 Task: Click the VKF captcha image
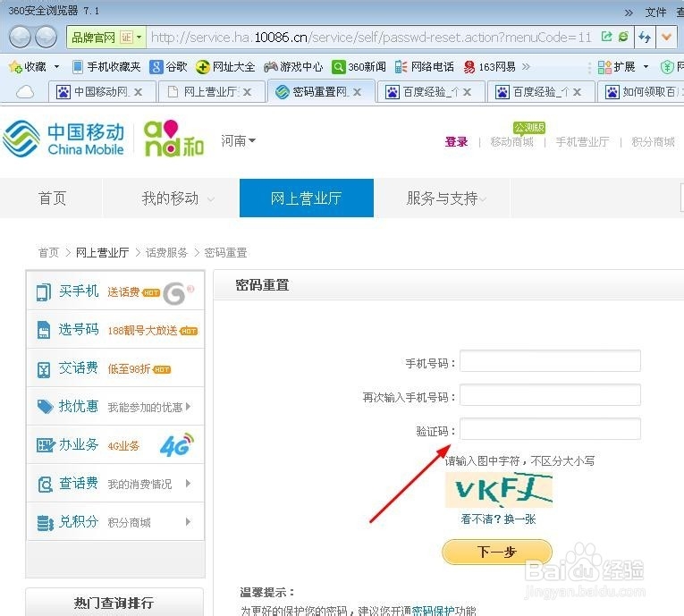pos(499,489)
